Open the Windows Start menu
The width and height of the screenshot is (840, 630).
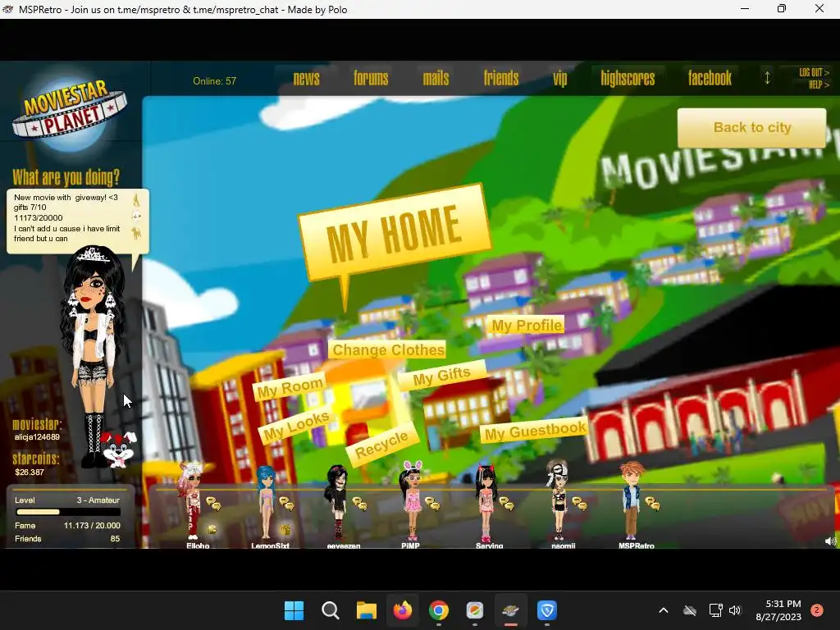click(x=294, y=610)
